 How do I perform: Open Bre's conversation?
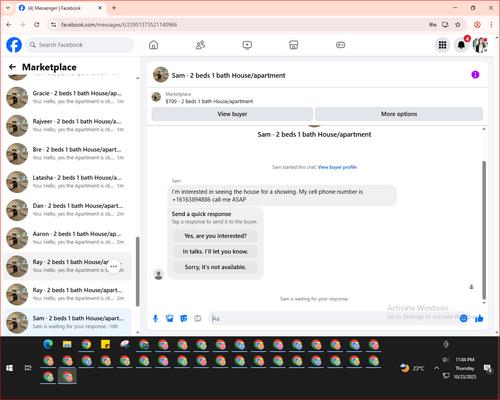[x=67, y=153]
